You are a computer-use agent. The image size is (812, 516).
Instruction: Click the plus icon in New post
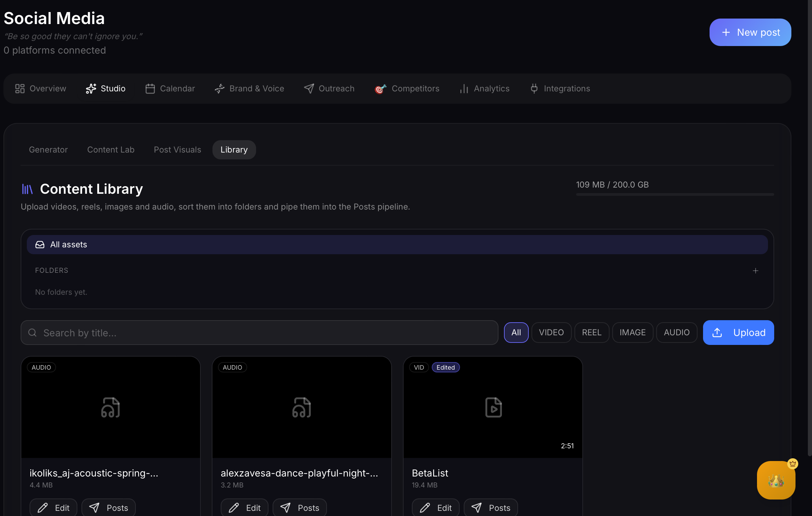click(x=726, y=32)
